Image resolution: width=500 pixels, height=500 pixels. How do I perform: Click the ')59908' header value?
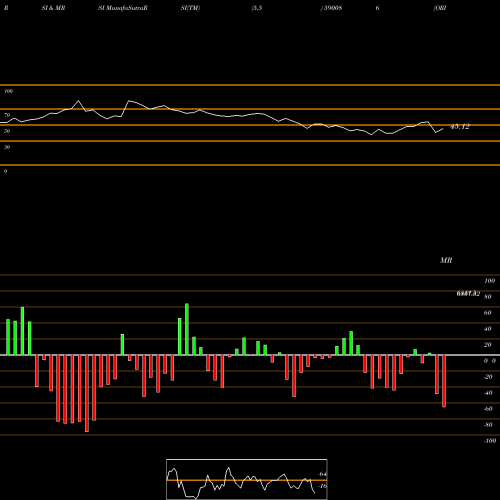coord(331,8)
